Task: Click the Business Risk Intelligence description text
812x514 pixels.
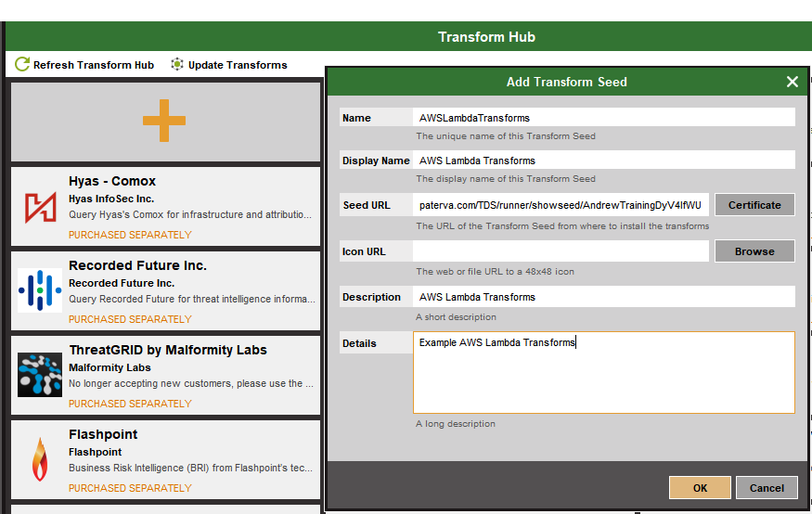Action: [x=190, y=468]
